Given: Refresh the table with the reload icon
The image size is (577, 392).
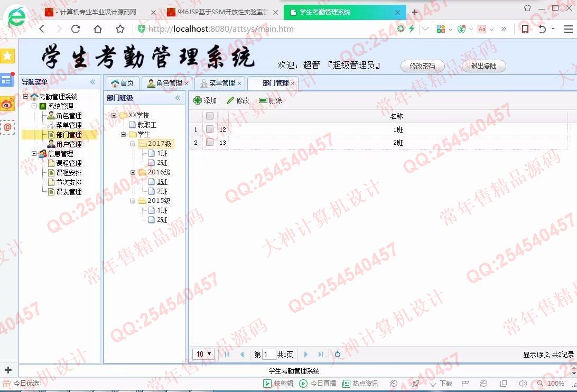Looking at the screenshot, I should 338,354.
